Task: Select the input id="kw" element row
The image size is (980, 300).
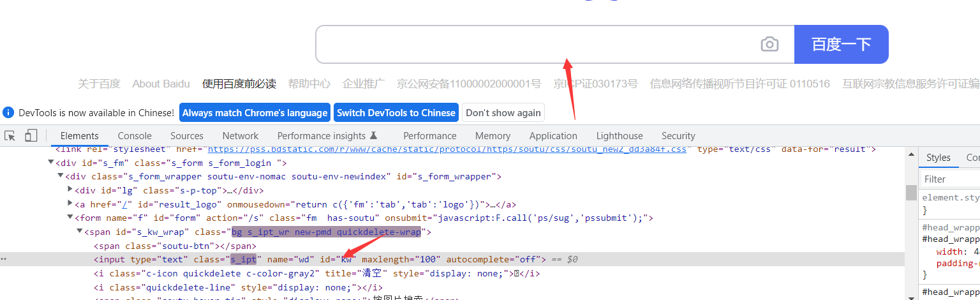Action: (452, 259)
